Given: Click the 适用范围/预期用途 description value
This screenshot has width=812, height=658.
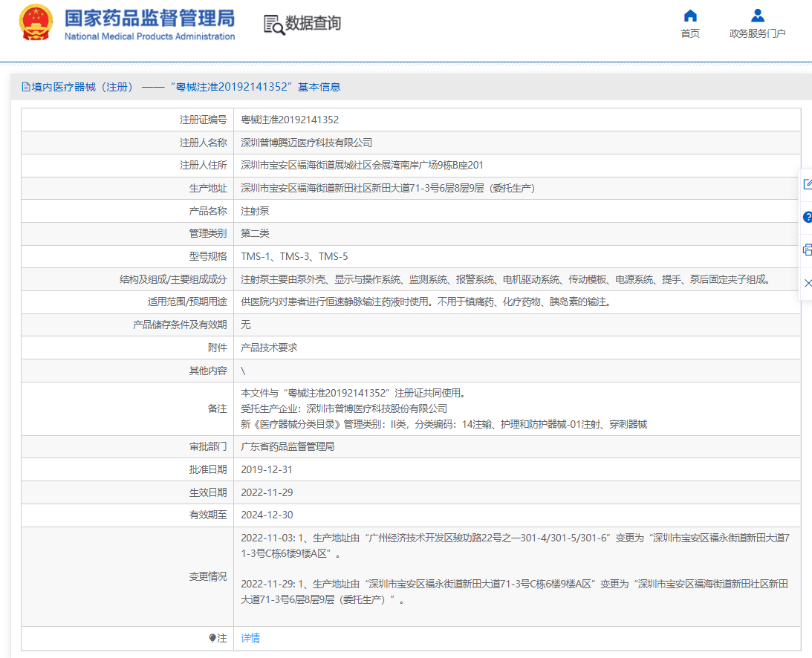Looking at the screenshot, I should point(426,302).
